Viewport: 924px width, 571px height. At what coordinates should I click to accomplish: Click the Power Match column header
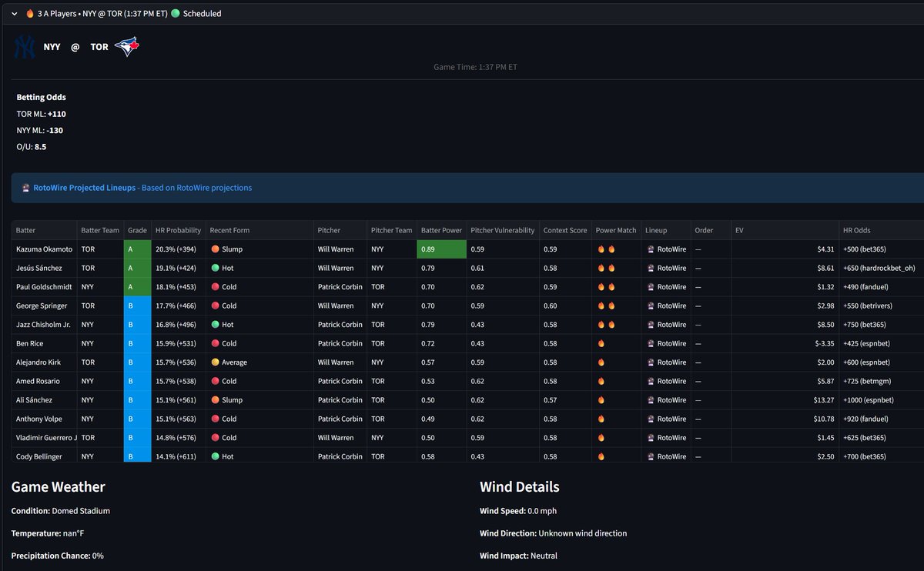[x=616, y=230]
